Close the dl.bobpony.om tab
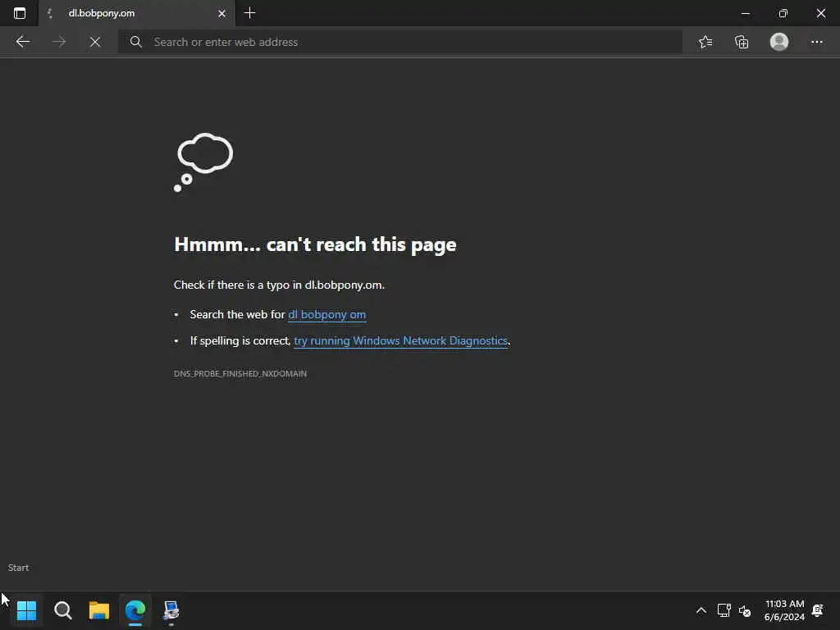Screen dimensions: 840x630 pyautogui.click(x=221, y=13)
